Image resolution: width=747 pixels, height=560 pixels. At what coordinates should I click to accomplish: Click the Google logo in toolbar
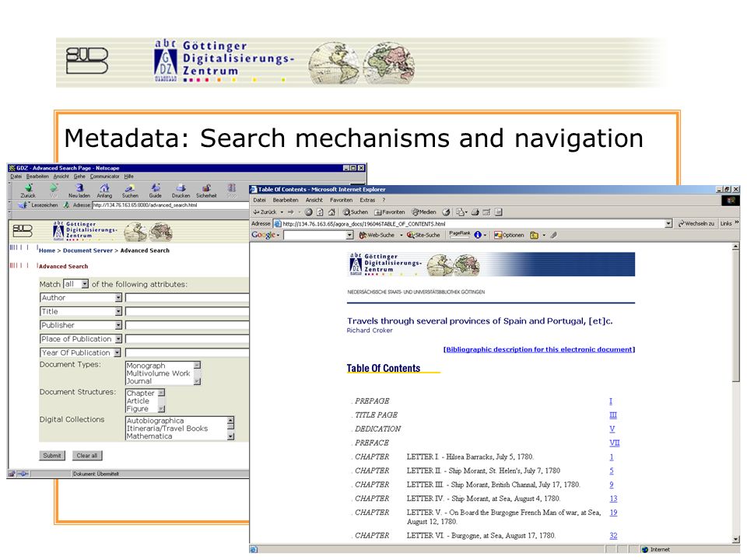point(264,235)
